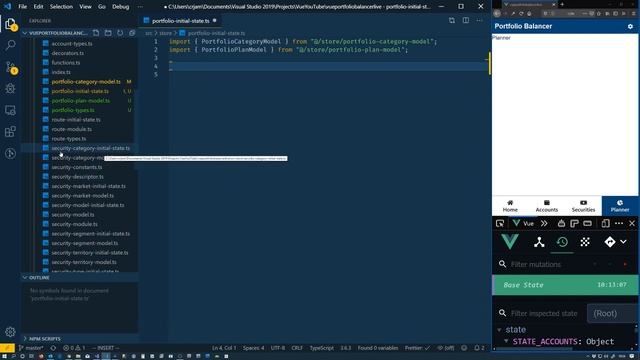Image resolution: width=640 pixels, height=360 pixels.
Task: Select the portfolio-initial-state.ts editor tab
Action: tap(180, 21)
